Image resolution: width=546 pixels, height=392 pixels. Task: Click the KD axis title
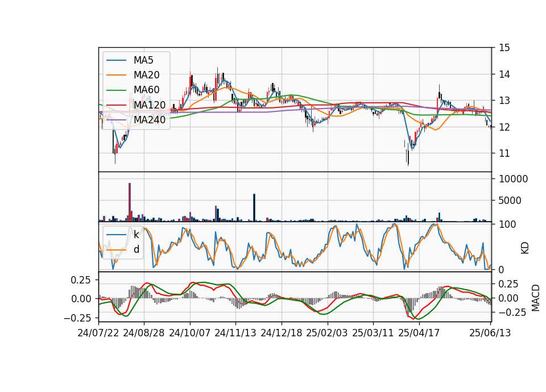[x=525, y=248]
